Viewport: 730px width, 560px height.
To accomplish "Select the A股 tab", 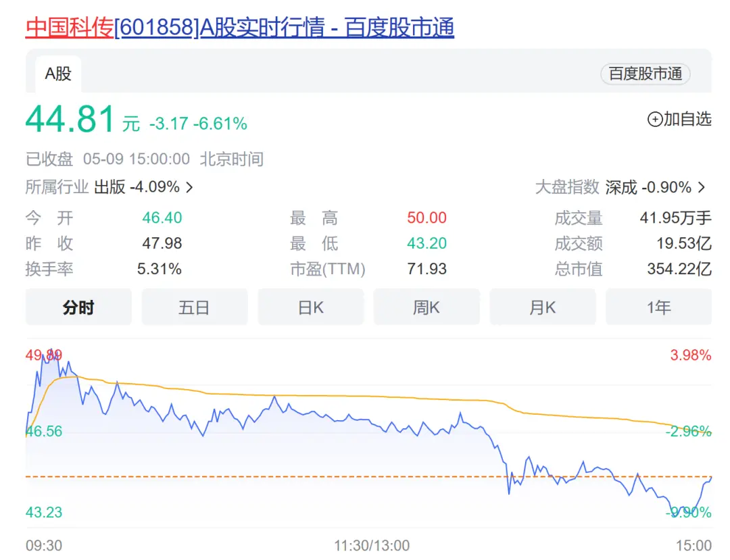I will pos(58,74).
